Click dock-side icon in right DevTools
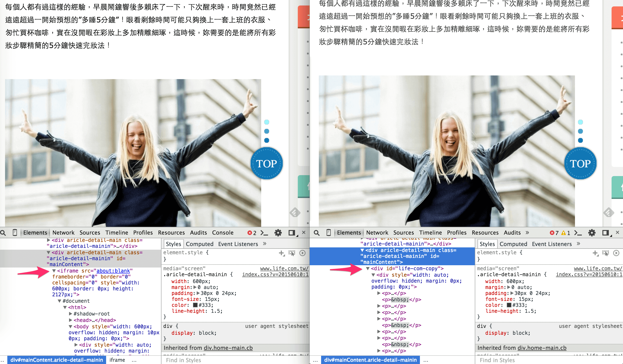This screenshot has height=364, width=623. coord(605,233)
